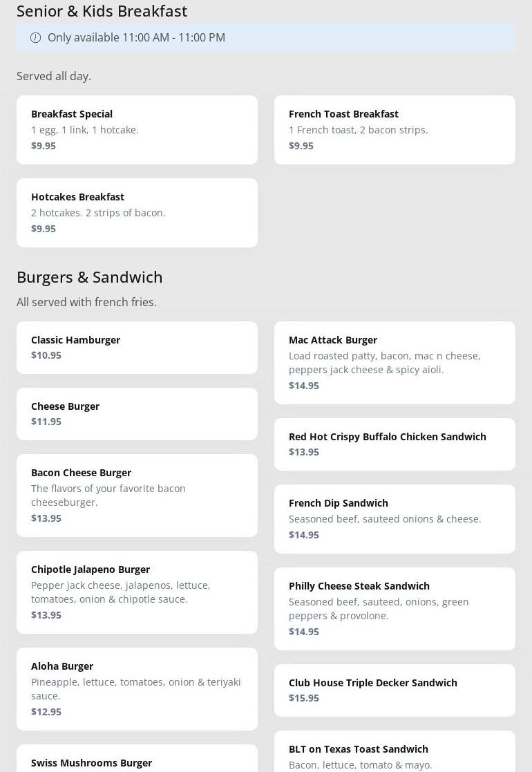Click the Senior & Kids Breakfast heading
This screenshot has height=772, width=532.
click(102, 11)
